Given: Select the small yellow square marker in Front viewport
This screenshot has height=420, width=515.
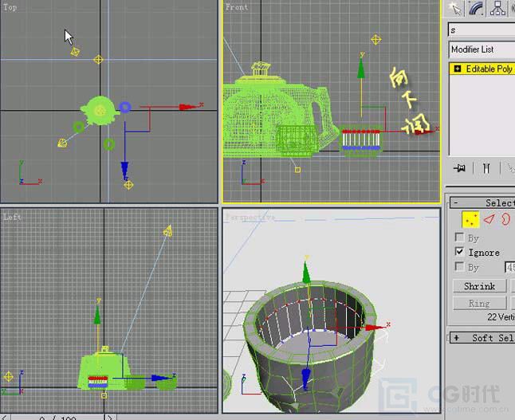Looking at the screenshot, I should point(297,170).
